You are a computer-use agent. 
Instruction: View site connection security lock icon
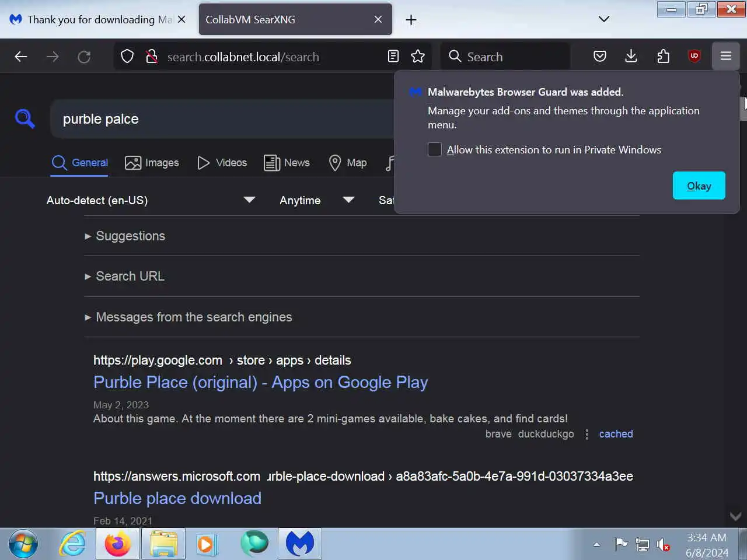coord(152,57)
